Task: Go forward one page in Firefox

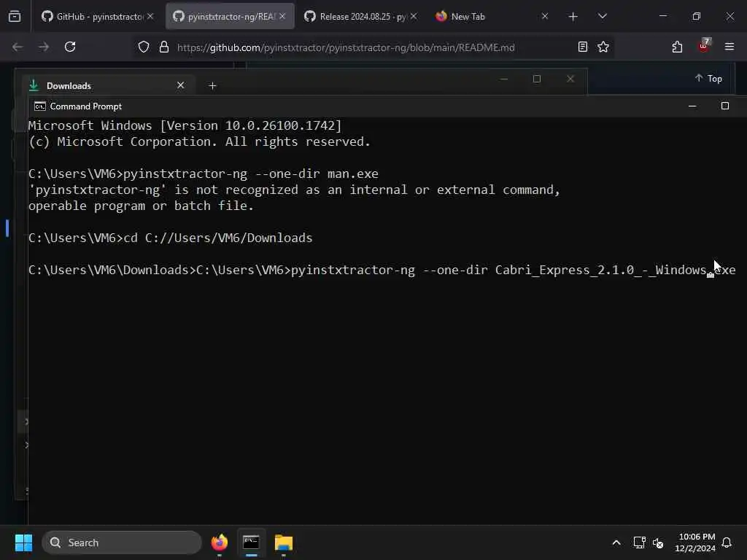Action: tap(44, 47)
